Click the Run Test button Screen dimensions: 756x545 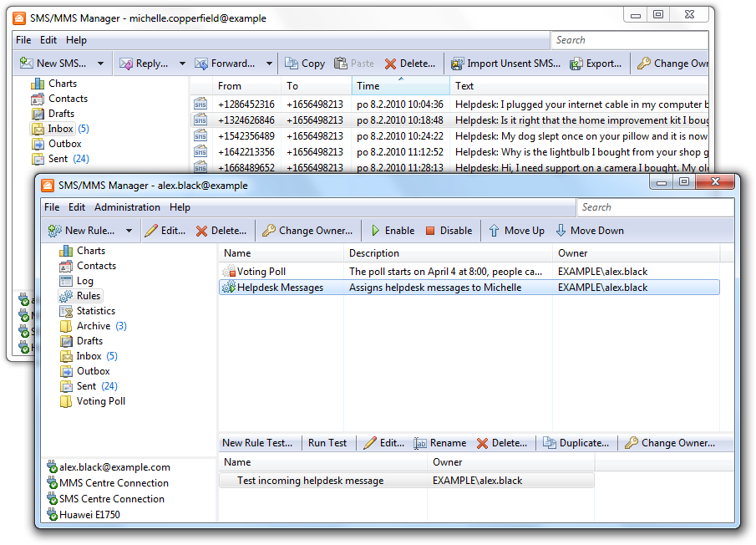(327, 443)
